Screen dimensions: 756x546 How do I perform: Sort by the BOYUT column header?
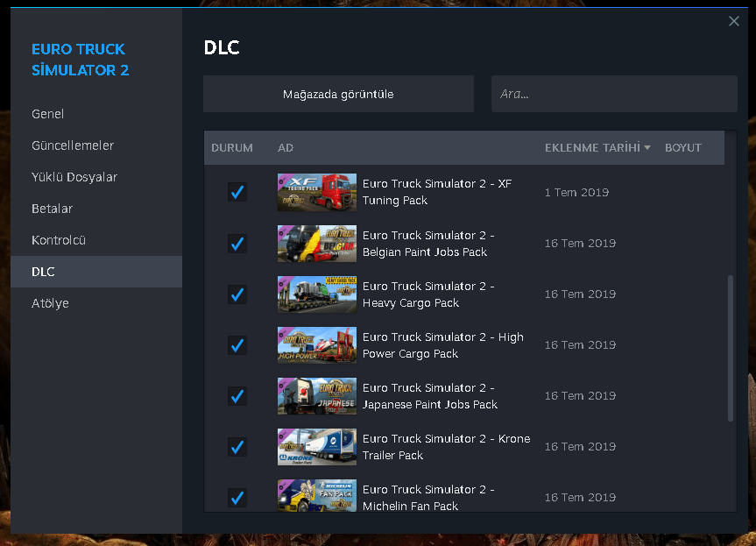[x=683, y=147]
